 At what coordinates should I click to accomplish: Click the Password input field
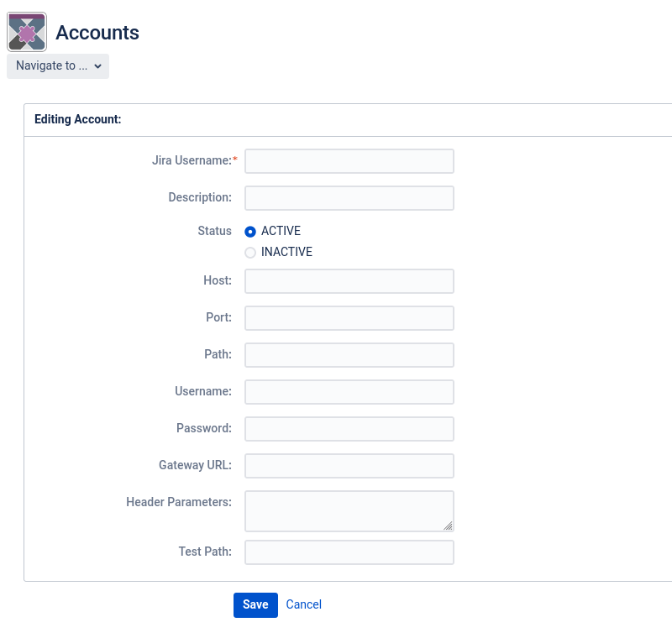click(349, 429)
